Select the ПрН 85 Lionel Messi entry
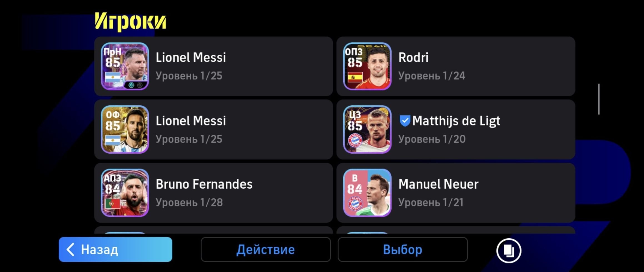Image resolution: width=644 pixels, height=272 pixels. pos(213,66)
